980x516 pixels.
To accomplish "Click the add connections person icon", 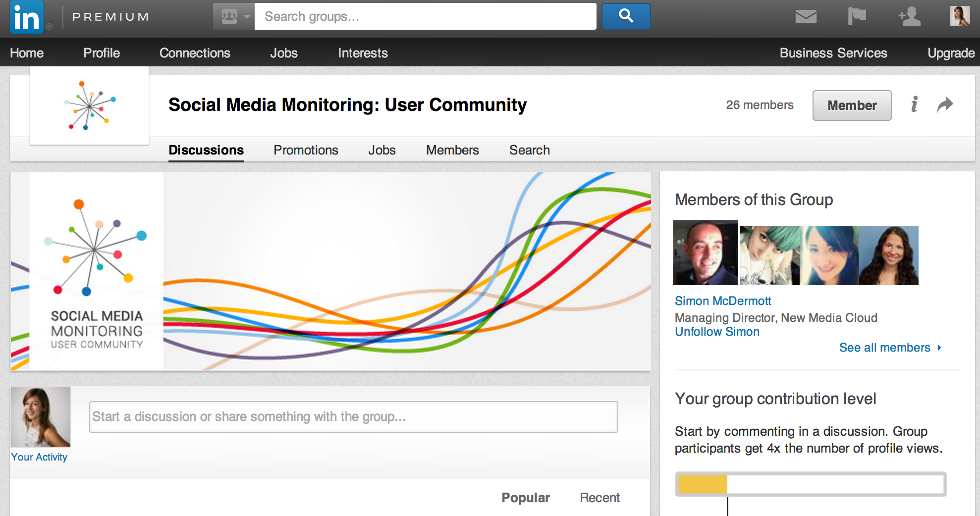I will (910, 16).
